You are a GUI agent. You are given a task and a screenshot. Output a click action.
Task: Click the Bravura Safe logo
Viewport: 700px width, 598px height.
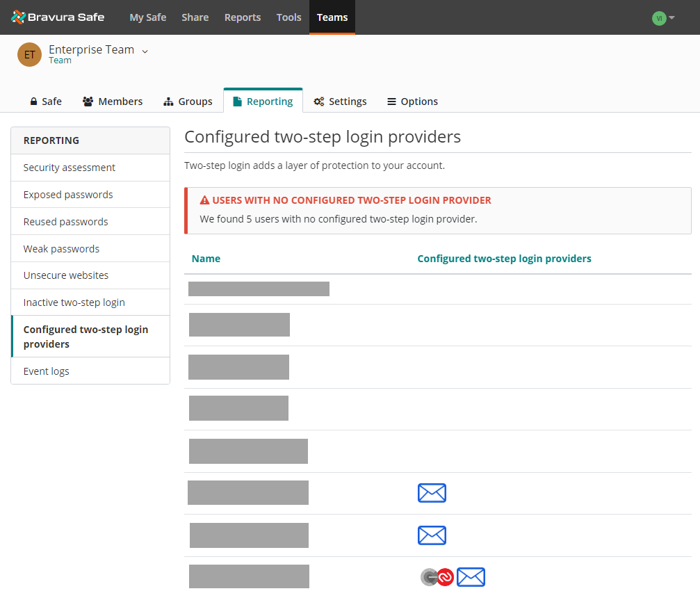pyautogui.click(x=58, y=17)
